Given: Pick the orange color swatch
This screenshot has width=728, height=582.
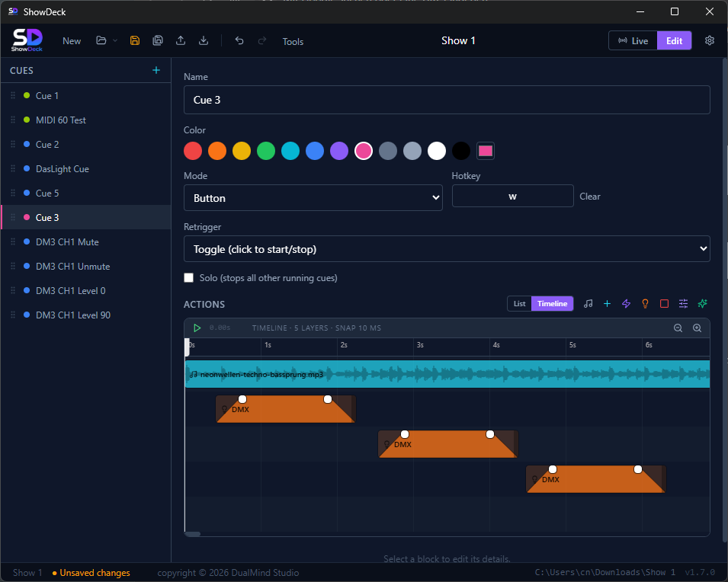Looking at the screenshot, I should click(217, 151).
